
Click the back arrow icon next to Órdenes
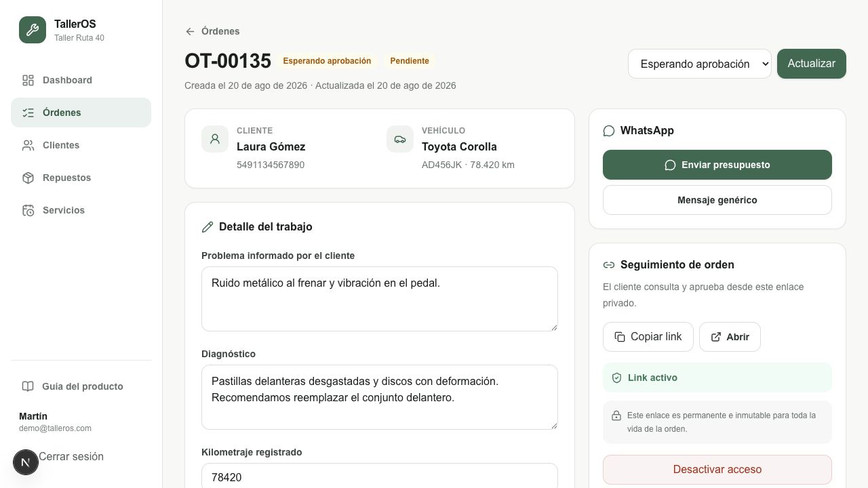tap(190, 31)
